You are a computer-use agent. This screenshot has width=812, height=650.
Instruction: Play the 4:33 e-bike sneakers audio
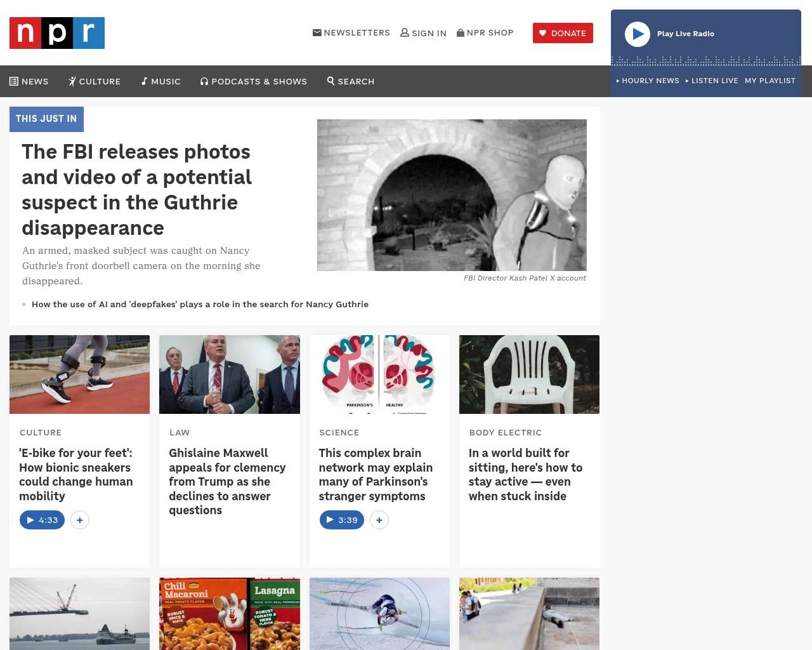coord(42,520)
